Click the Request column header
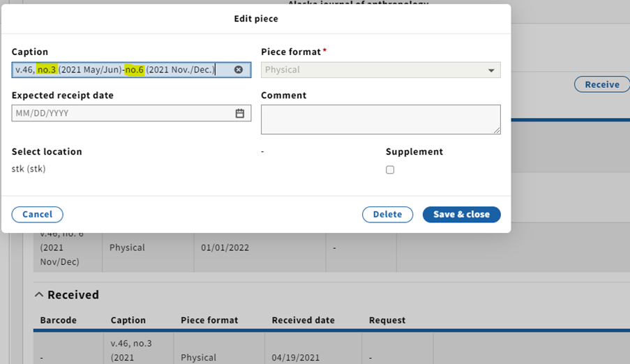630x364 pixels. [387, 320]
